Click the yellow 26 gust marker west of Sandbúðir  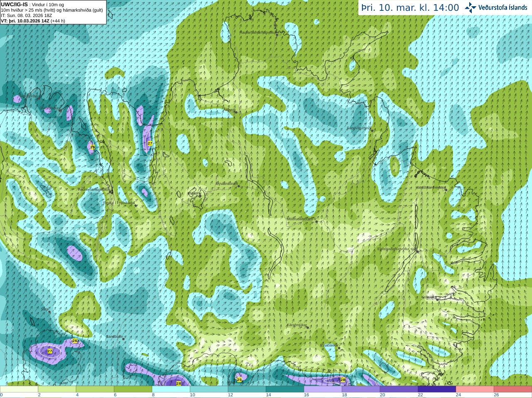75,341
